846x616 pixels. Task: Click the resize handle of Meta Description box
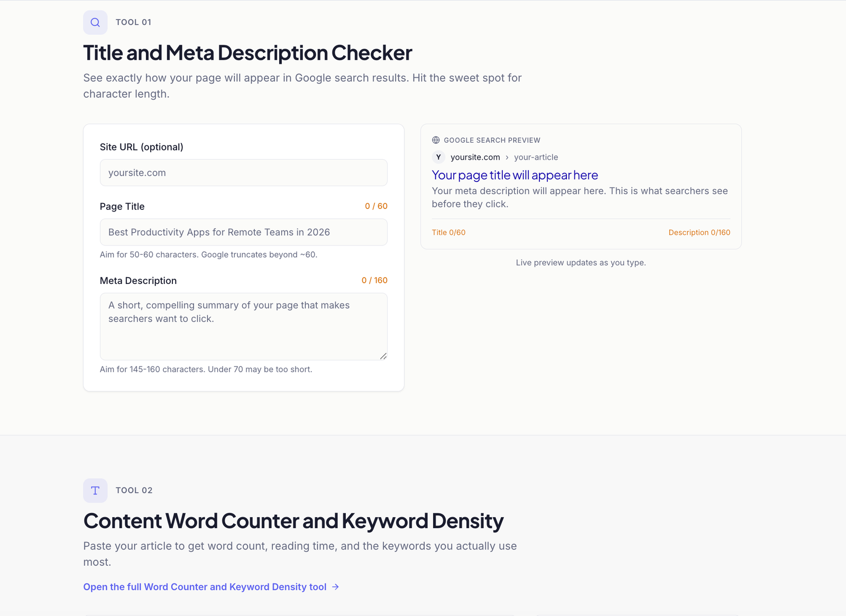pyautogui.click(x=383, y=356)
